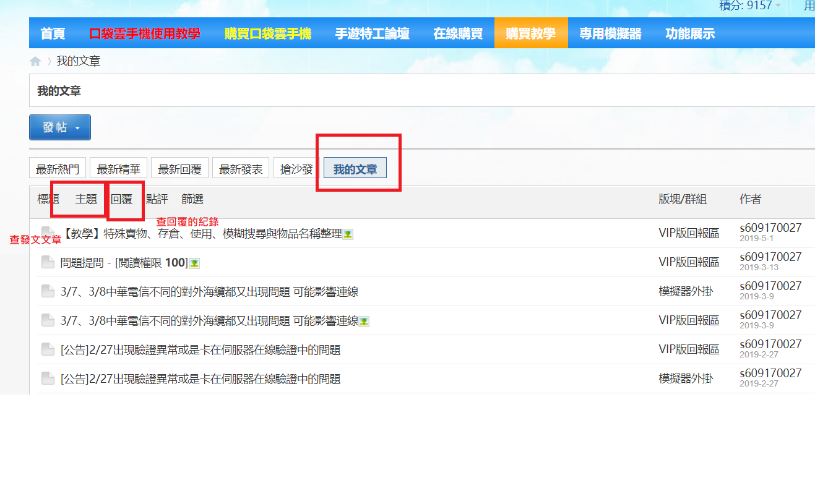Screen dimensions: 815x504
Task: Filter by 回覆 to view reply records
Action: point(121,199)
